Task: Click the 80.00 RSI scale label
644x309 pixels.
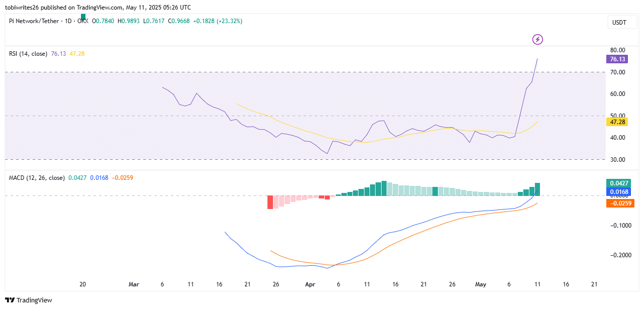Action: click(617, 50)
